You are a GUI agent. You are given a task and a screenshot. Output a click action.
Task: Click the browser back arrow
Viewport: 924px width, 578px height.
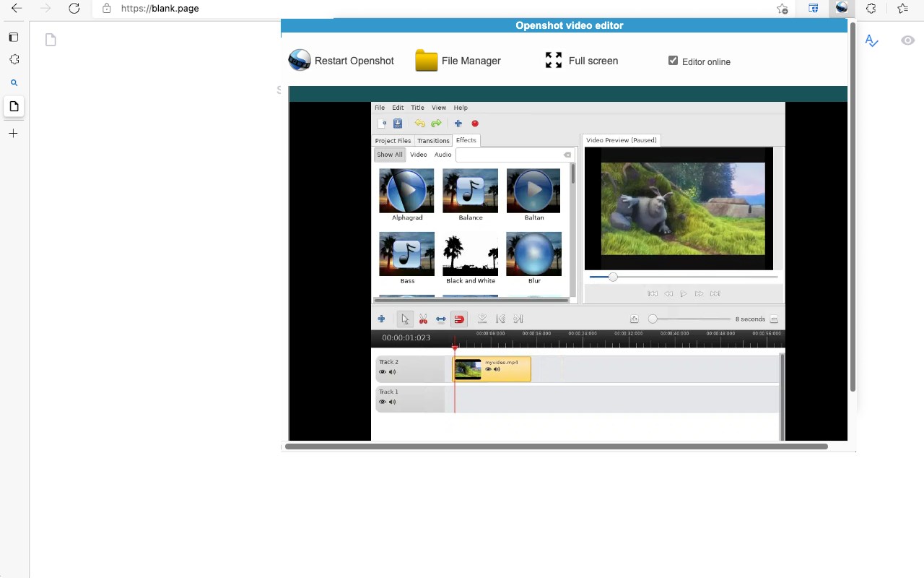click(17, 9)
